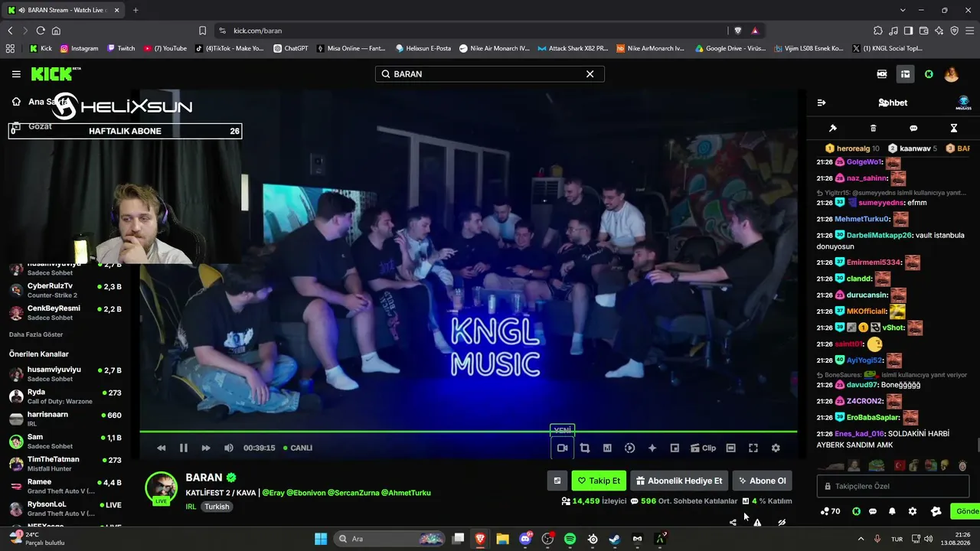980x551 pixels.
Task: Click Abonelik Hediye Et button
Action: click(x=679, y=481)
